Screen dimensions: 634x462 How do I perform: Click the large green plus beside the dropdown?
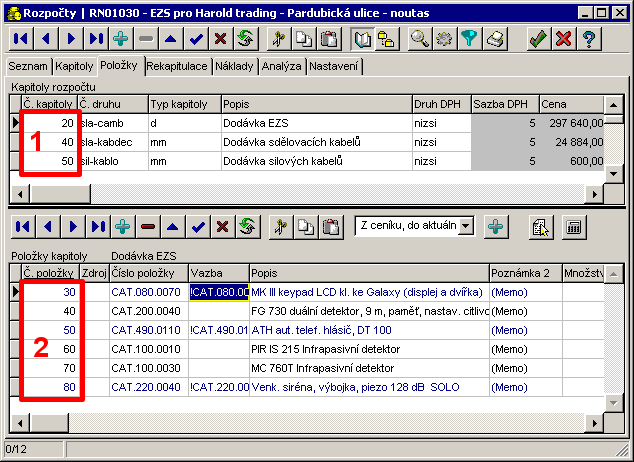coord(495,226)
